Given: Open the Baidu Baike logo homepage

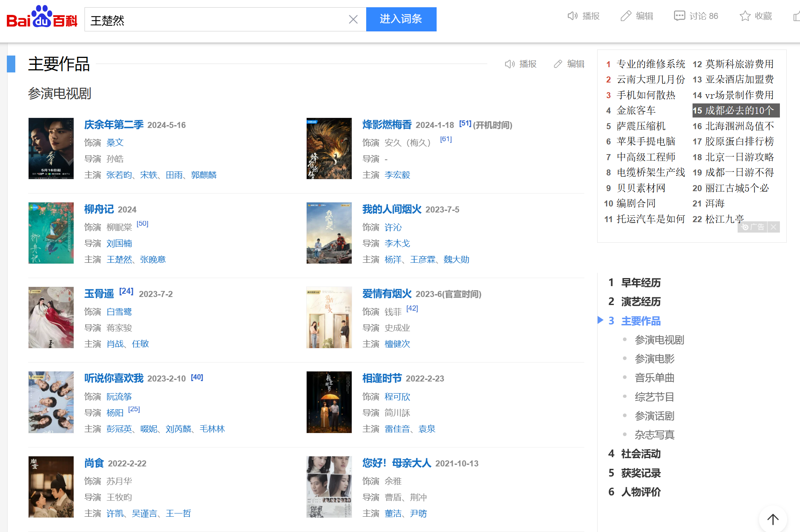Looking at the screenshot, I should coord(42,17).
